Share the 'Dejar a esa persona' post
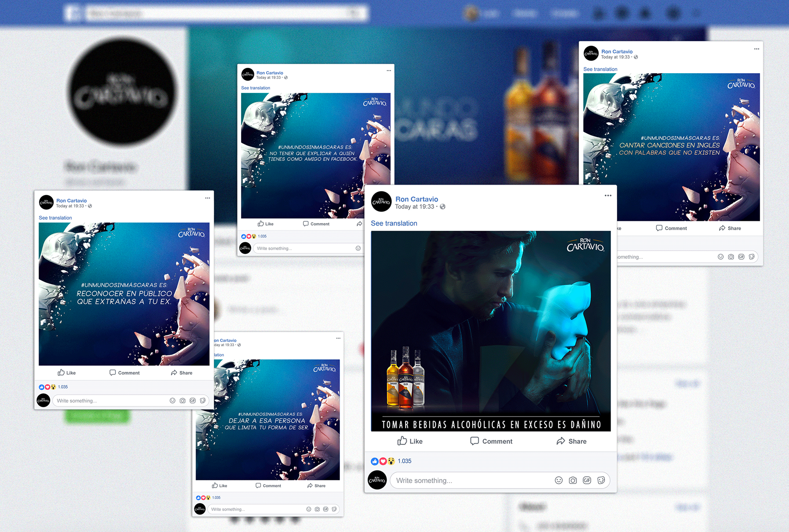The height and width of the screenshot is (532, 789). point(316,486)
